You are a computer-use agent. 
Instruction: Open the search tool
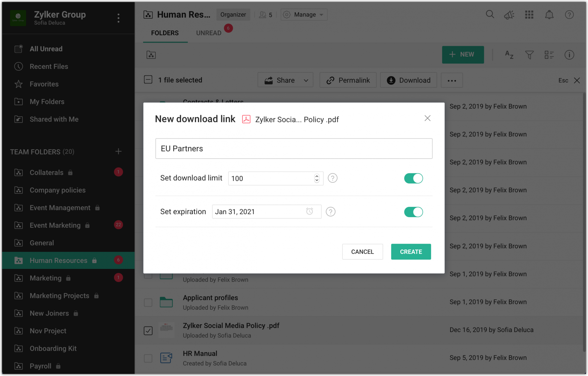pos(490,14)
